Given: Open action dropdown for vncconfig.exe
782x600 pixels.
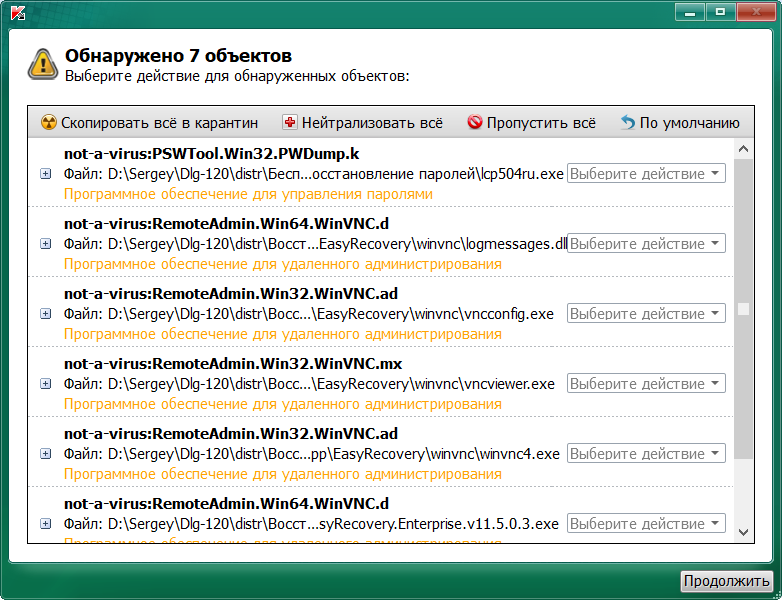Looking at the screenshot, I should tap(646, 313).
